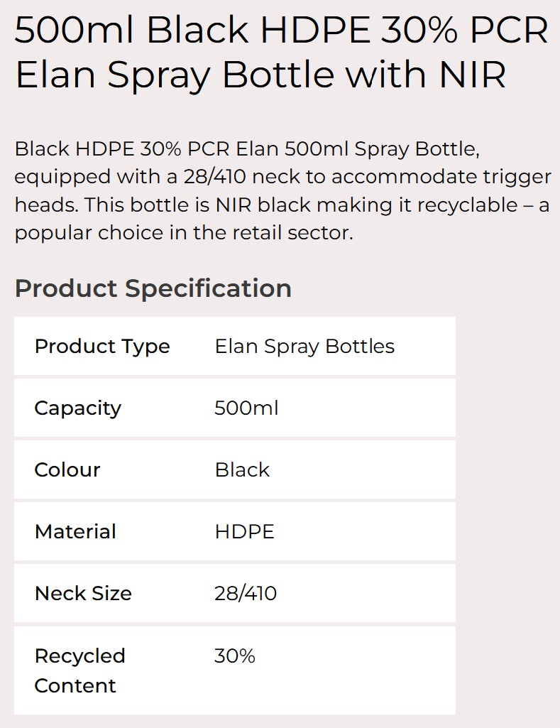Image resolution: width=560 pixels, height=728 pixels.
Task: Select the Black colour value
Action: click(x=242, y=470)
